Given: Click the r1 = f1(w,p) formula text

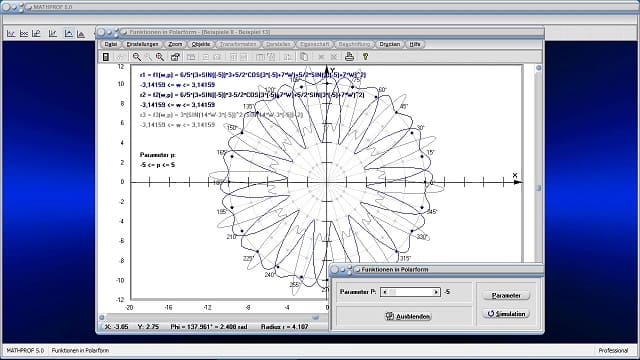Looking at the screenshot, I should coord(253,75).
